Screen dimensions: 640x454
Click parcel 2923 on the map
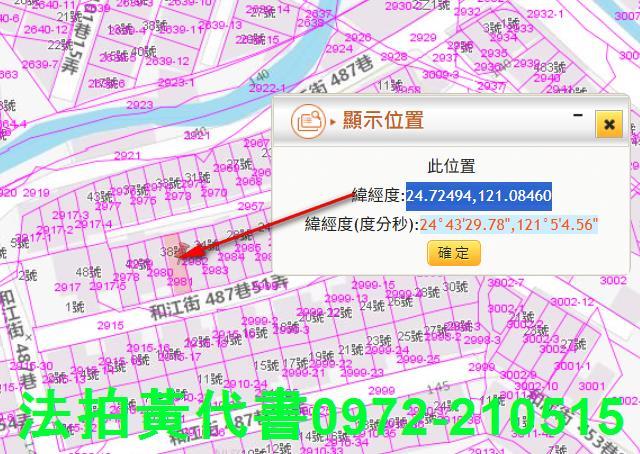coord(139,105)
